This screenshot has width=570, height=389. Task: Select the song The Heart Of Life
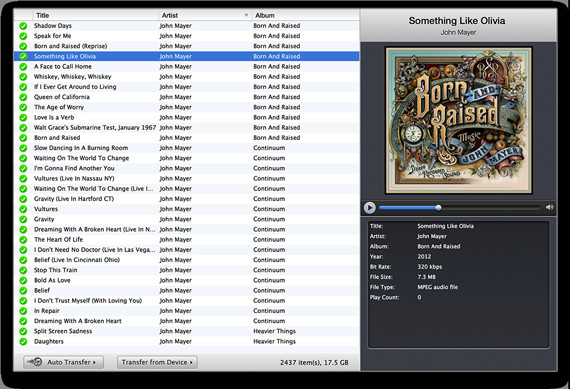coord(59,240)
